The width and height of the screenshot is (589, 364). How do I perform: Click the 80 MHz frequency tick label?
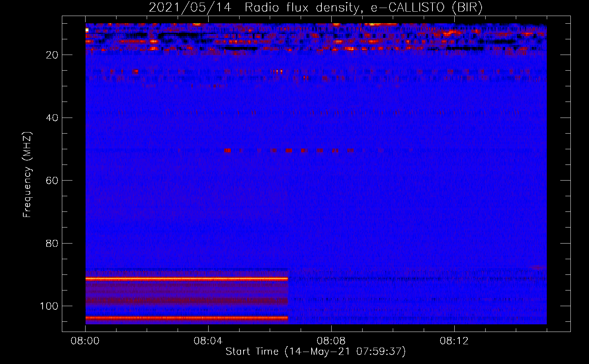[52, 243]
